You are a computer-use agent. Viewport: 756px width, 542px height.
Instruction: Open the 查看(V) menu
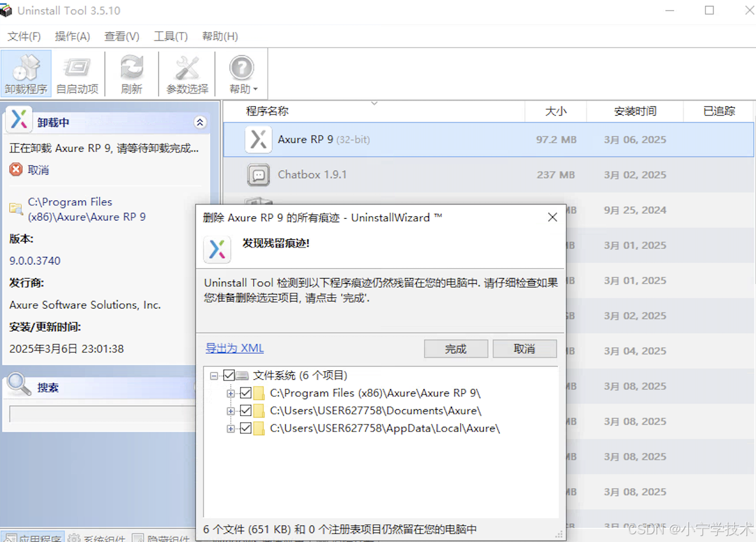122,36
